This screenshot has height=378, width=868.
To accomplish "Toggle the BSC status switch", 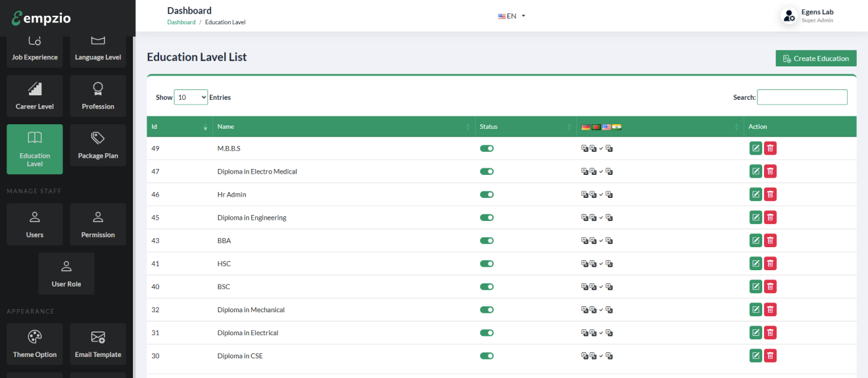I will point(487,287).
